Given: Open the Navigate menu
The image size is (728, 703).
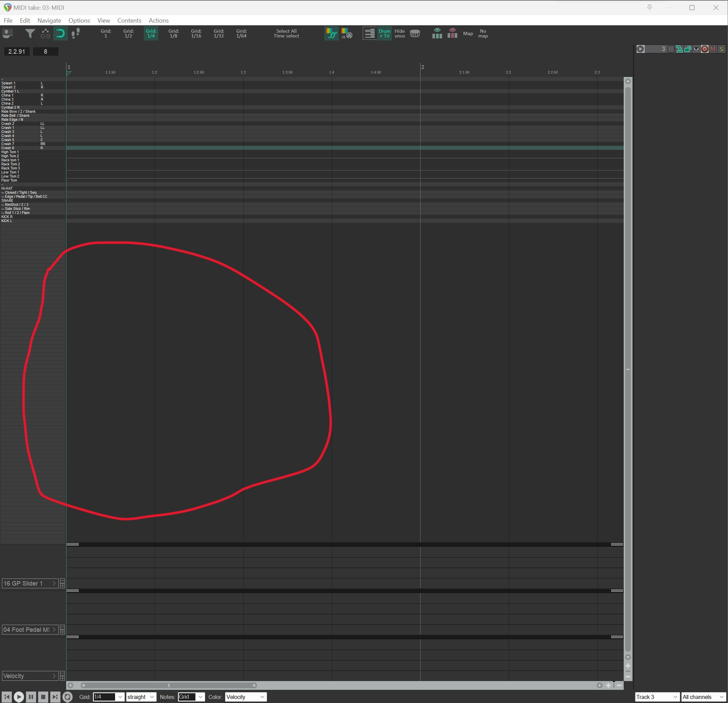Looking at the screenshot, I should click(x=49, y=21).
